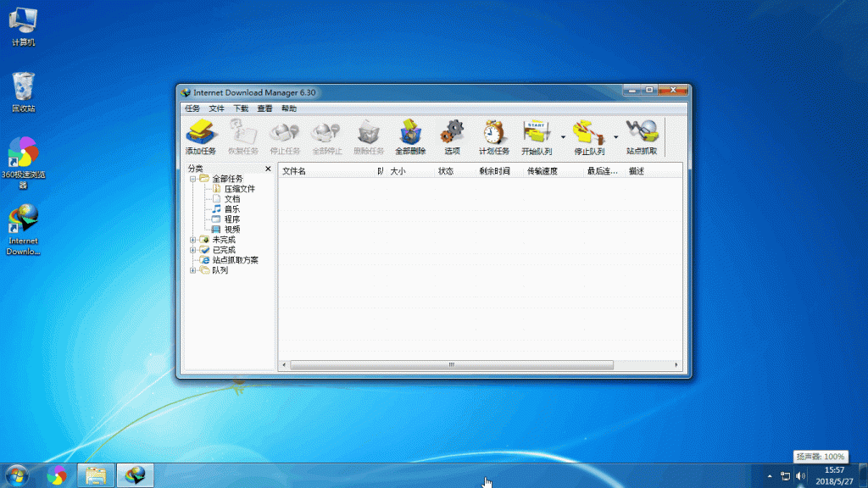Open the 停止队列 dropdown arrow
This screenshot has height=488, width=868.
615,136
